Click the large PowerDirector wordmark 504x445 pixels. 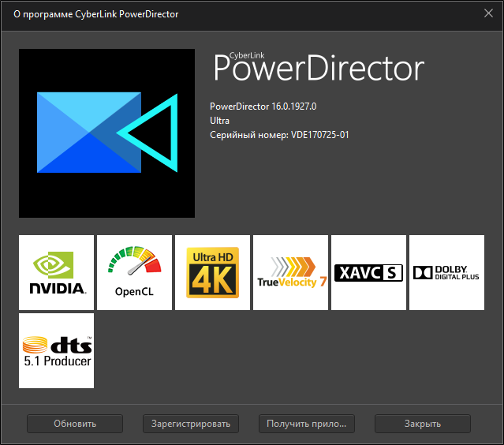319,71
